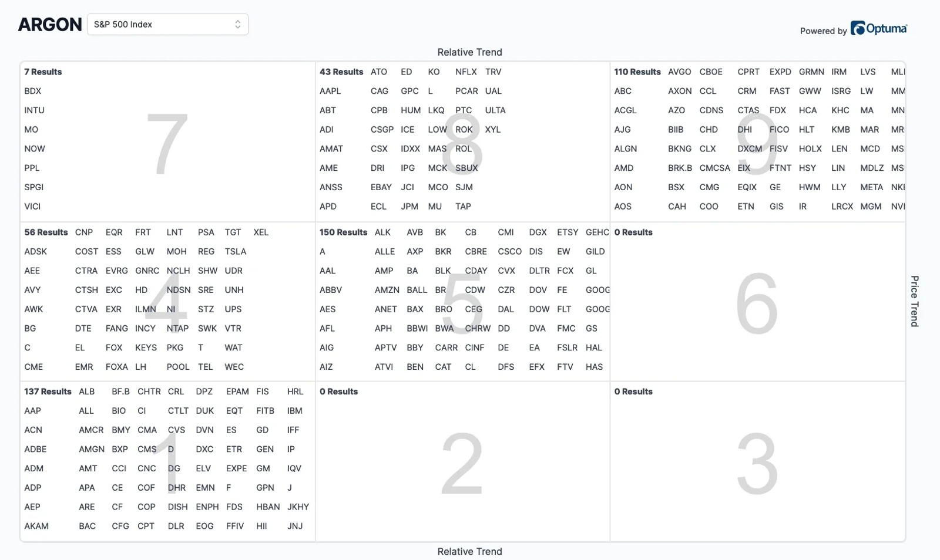Screen dimensions: 940x560
Task: Open the S&P 500 Index dropdown
Action: click(167, 24)
